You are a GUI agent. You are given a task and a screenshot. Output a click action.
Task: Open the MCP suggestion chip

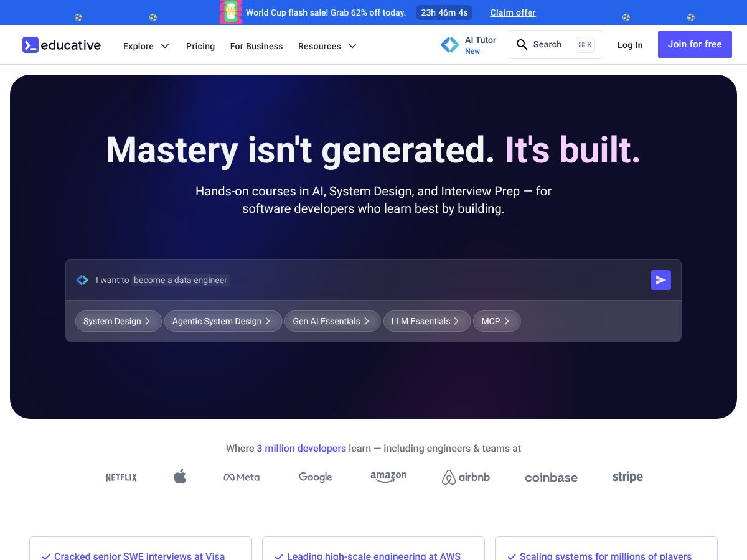(x=497, y=321)
